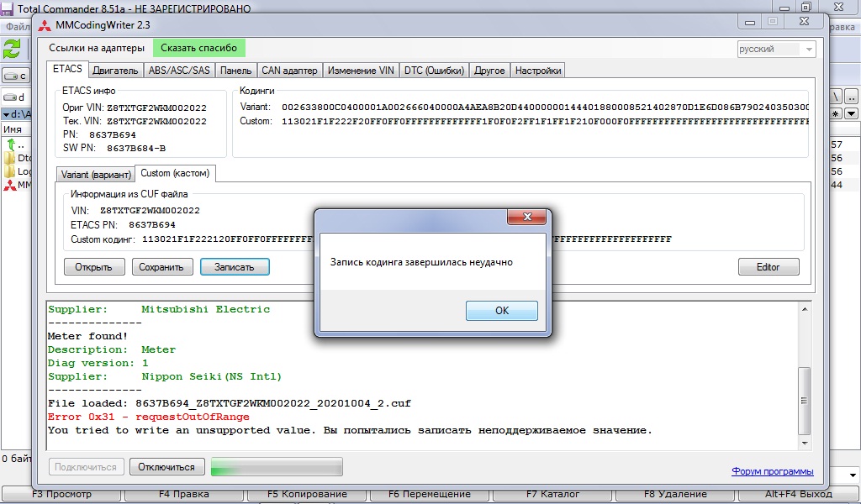Click the File loaded log line
The width and height of the screenshot is (861, 504).
(230, 404)
